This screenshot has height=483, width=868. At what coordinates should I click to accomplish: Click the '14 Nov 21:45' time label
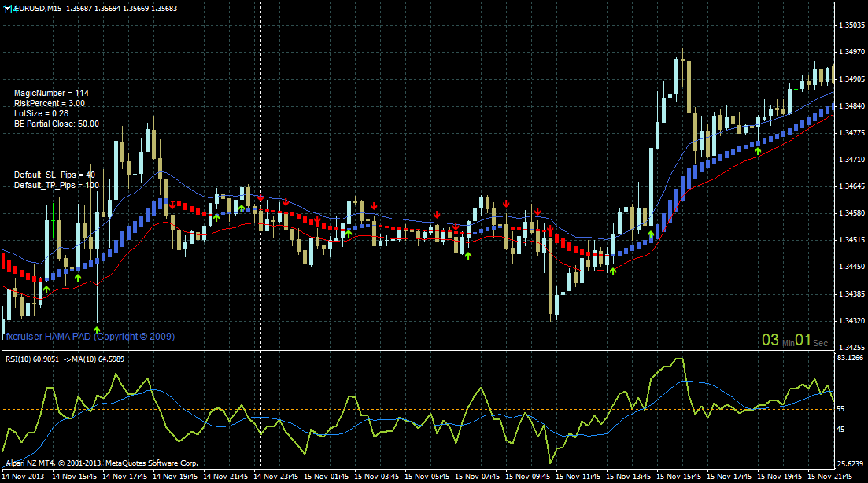coord(225,477)
